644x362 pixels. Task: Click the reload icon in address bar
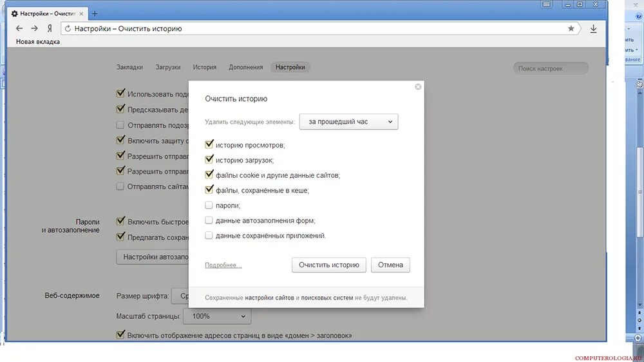(x=68, y=28)
